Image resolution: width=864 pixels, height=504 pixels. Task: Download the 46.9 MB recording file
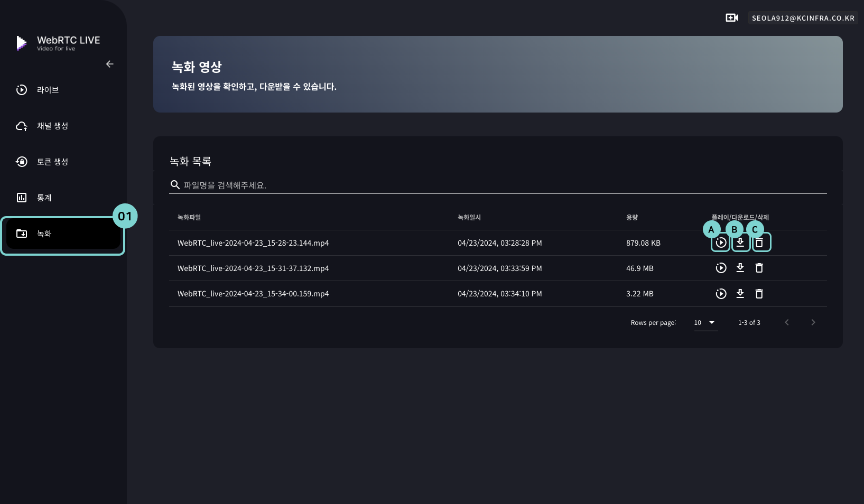coord(740,268)
